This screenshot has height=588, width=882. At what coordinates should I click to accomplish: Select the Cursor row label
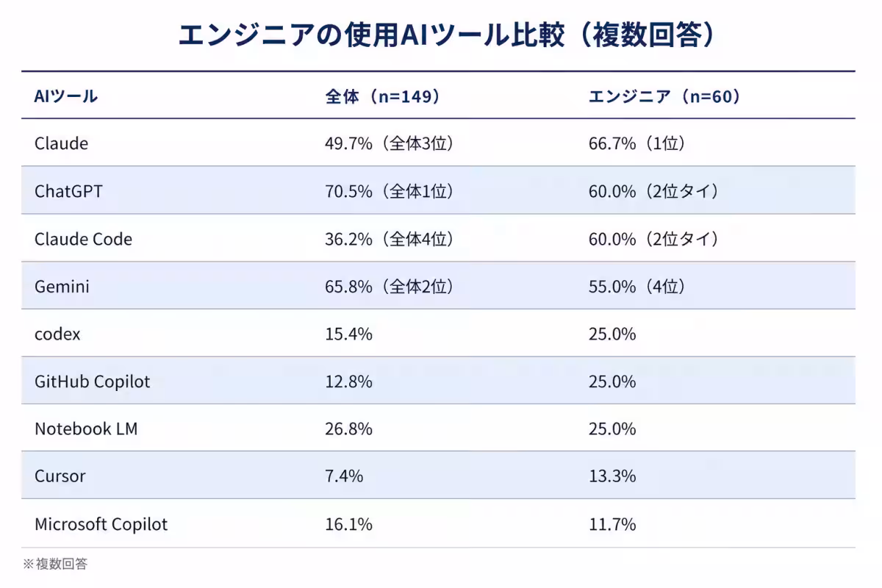click(x=60, y=476)
